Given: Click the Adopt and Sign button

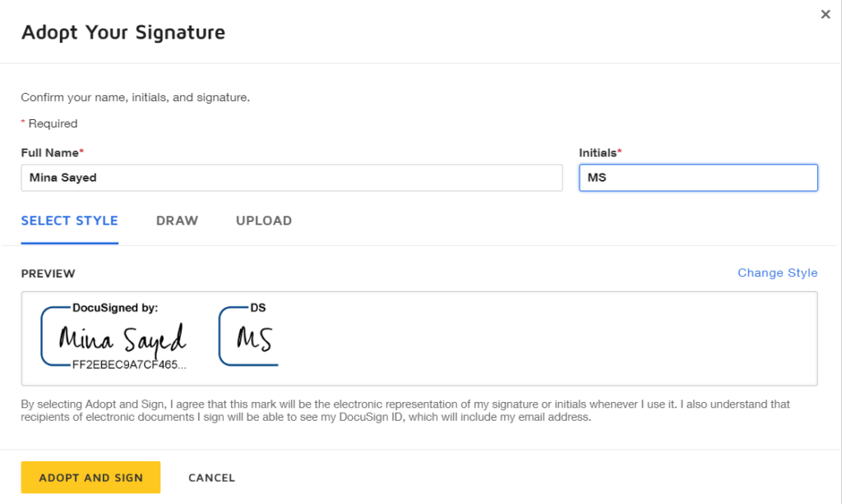Looking at the screenshot, I should point(90,477).
